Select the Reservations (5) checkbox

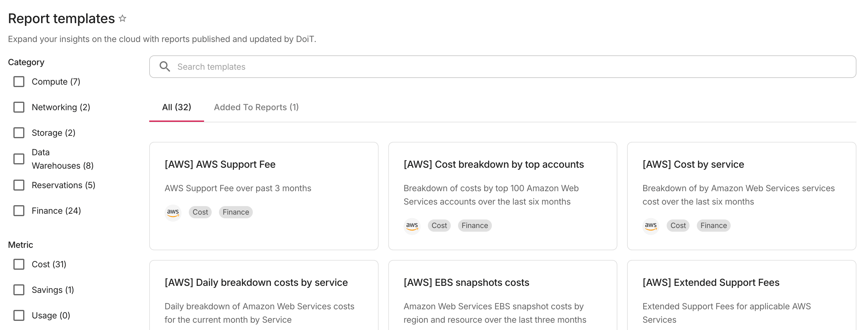(x=19, y=185)
